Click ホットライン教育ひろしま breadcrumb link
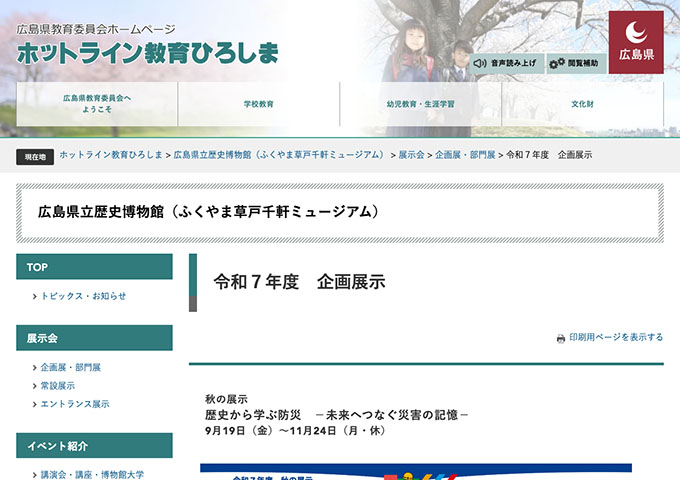Image resolution: width=680 pixels, height=480 pixels. (x=111, y=155)
